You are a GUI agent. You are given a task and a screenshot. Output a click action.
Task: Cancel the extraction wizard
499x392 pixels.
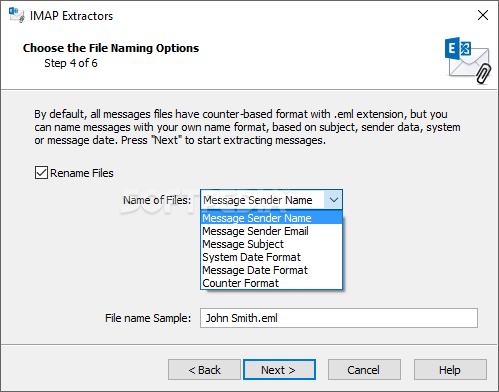click(364, 370)
